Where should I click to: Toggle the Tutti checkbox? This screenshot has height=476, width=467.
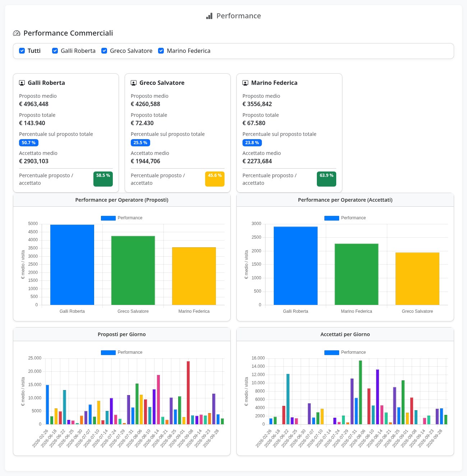point(22,51)
